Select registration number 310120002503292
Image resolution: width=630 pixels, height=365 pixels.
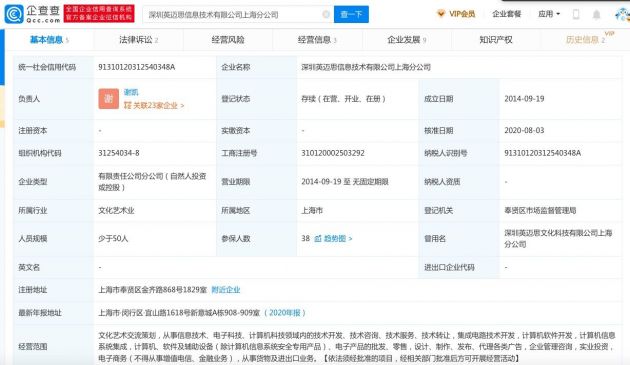click(x=333, y=153)
